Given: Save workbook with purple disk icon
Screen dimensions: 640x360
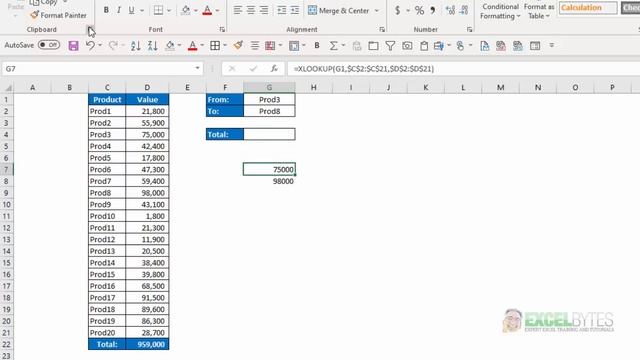Looking at the screenshot, I should click(x=73, y=46).
